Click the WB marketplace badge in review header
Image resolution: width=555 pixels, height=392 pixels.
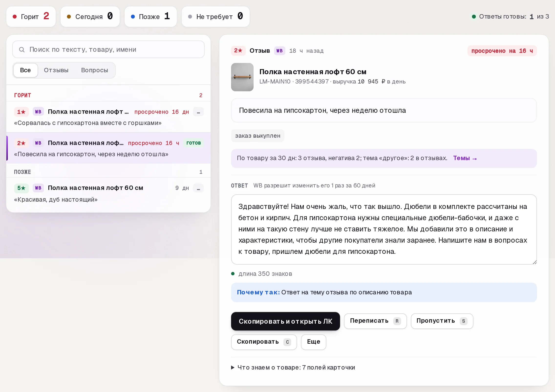tap(279, 51)
